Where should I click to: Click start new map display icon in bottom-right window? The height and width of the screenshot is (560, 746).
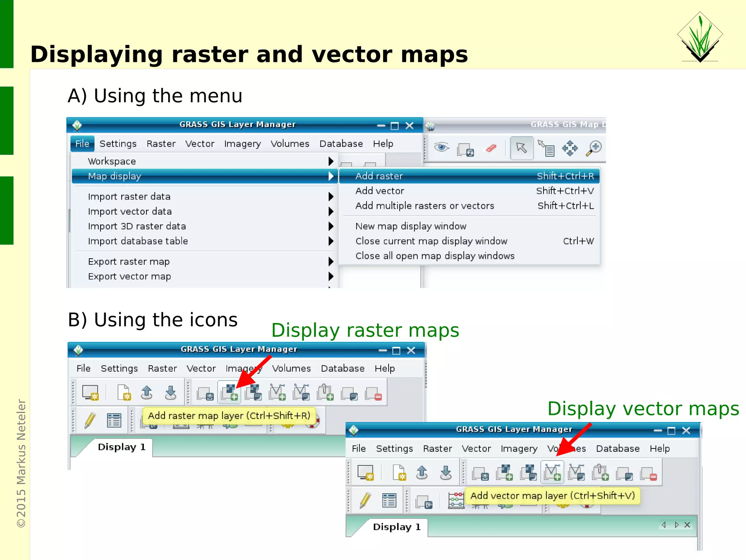click(366, 473)
